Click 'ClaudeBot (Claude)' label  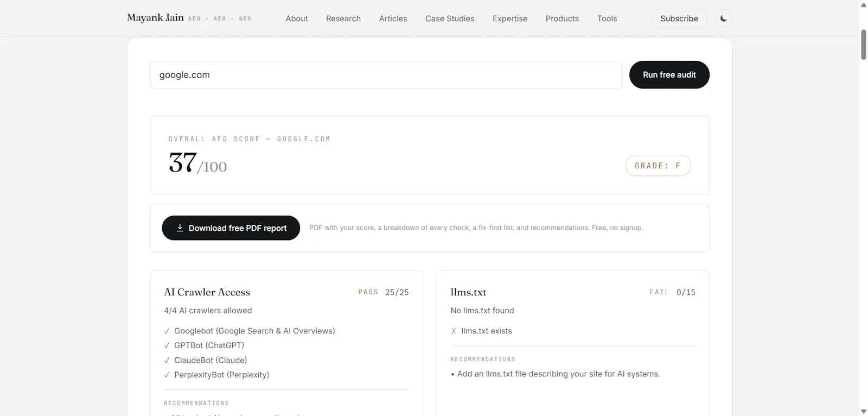pos(210,360)
